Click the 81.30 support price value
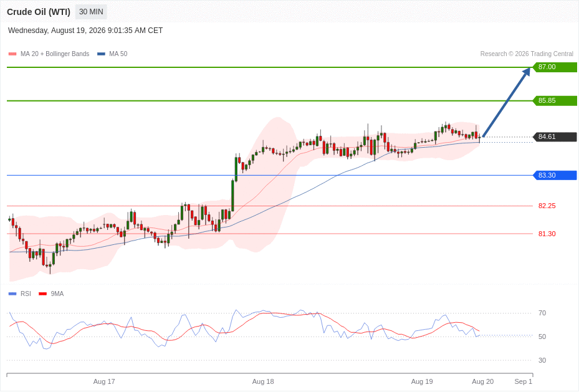Image resolution: width=579 pixels, height=392 pixels. (547, 234)
